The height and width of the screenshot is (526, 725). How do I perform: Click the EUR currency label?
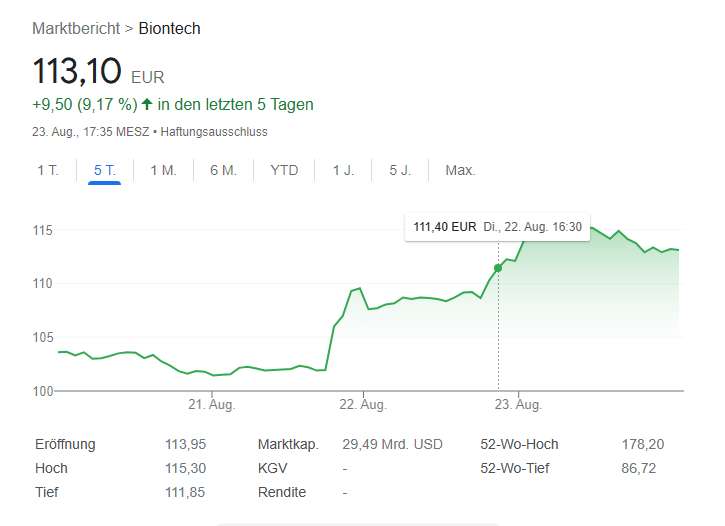(147, 77)
